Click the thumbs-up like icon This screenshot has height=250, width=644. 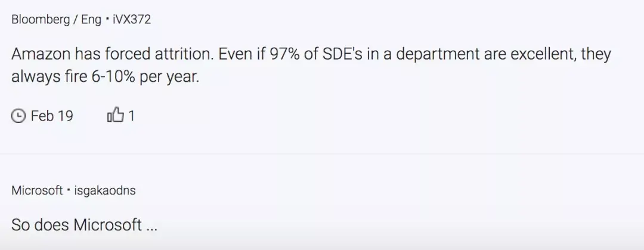[x=116, y=115]
